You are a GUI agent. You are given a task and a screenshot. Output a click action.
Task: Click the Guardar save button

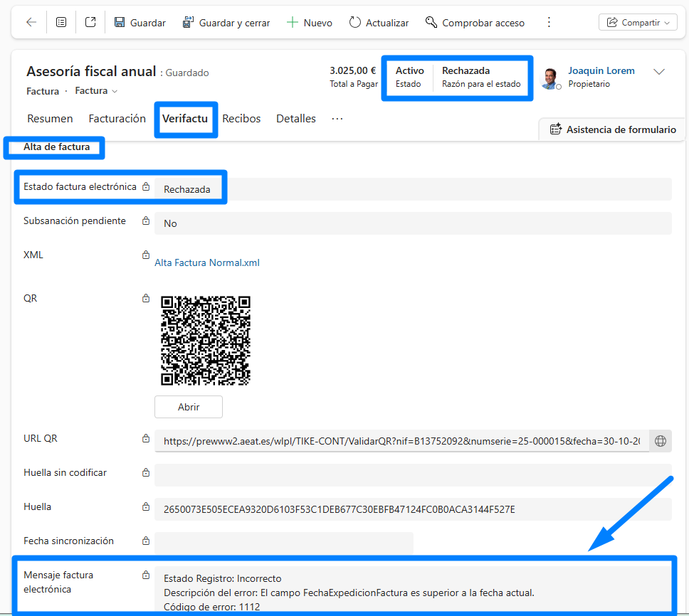140,23
